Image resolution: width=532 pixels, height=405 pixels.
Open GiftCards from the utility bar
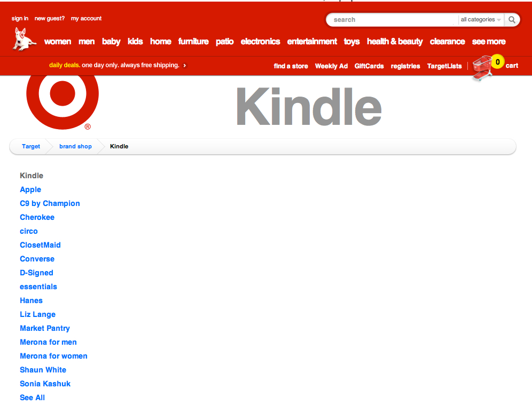click(369, 66)
